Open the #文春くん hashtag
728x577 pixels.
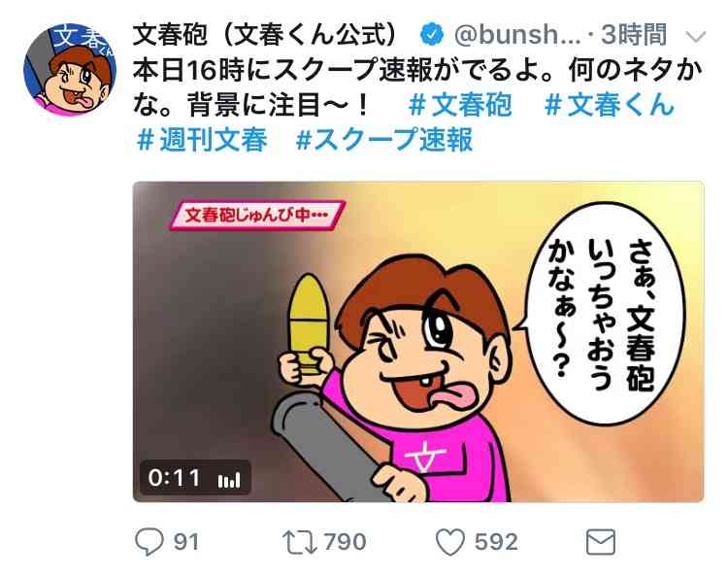(x=610, y=105)
